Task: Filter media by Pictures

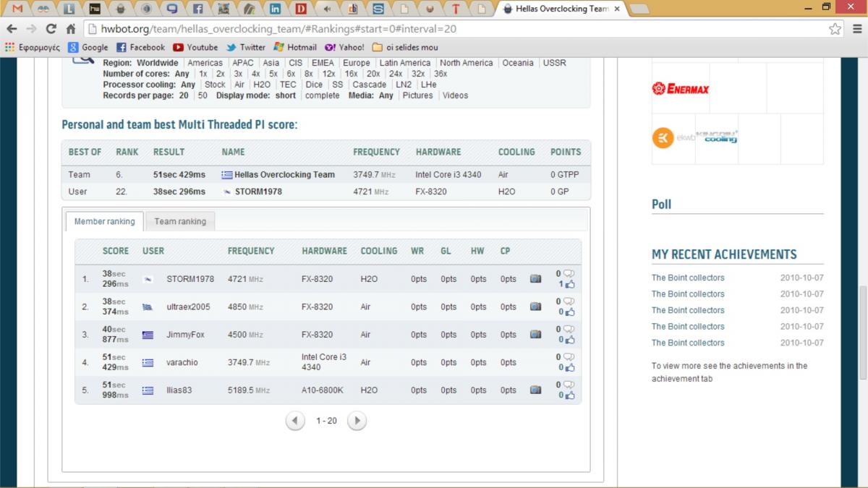Action: coord(417,95)
